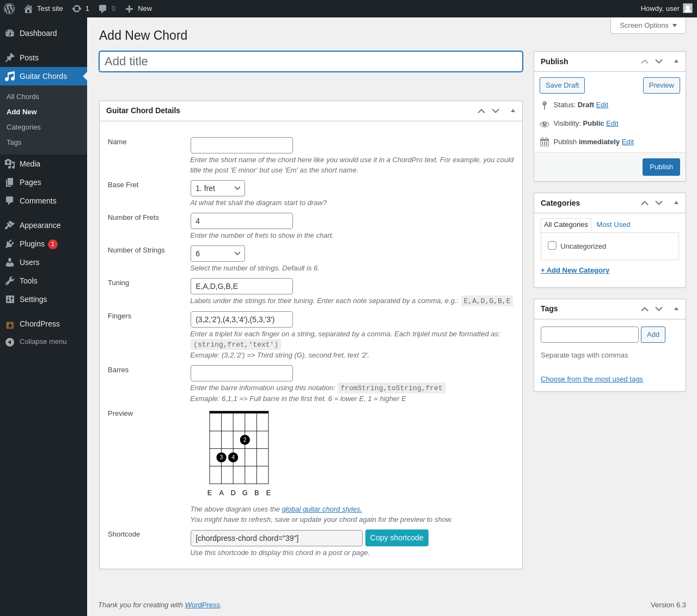Open Dashboard in the sidebar
The image size is (697, 616).
44,33
